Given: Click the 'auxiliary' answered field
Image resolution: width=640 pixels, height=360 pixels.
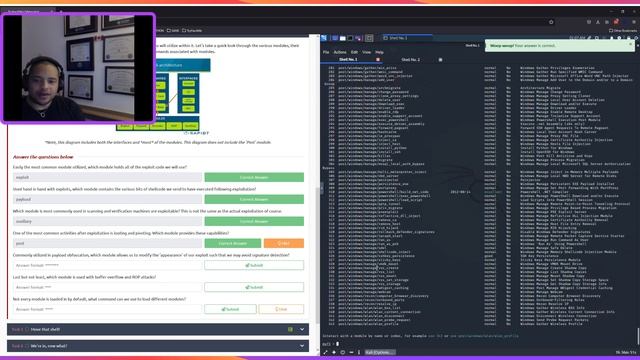Looking at the screenshot, I should click(x=107, y=221).
